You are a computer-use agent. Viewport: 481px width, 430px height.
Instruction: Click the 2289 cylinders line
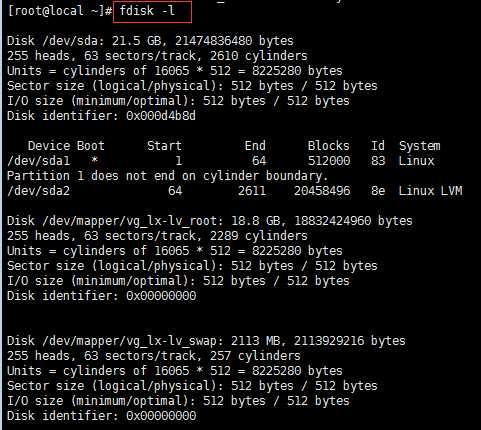pyautogui.click(x=157, y=236)
